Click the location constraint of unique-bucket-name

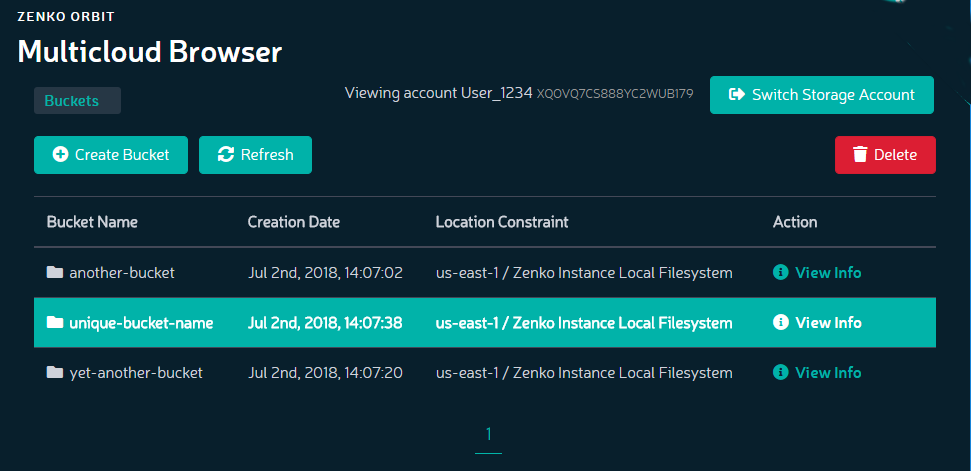pos(584,322)
